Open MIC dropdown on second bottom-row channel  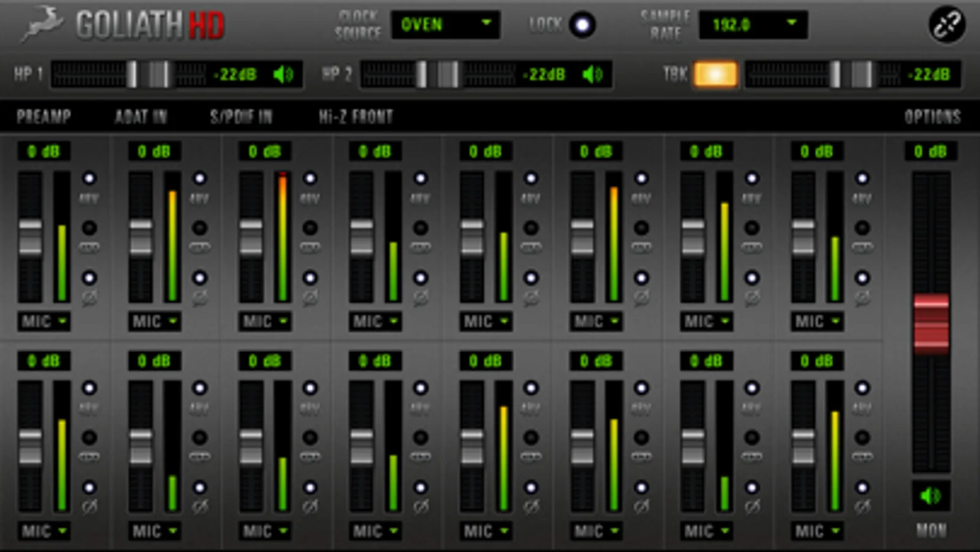[154, 531]
